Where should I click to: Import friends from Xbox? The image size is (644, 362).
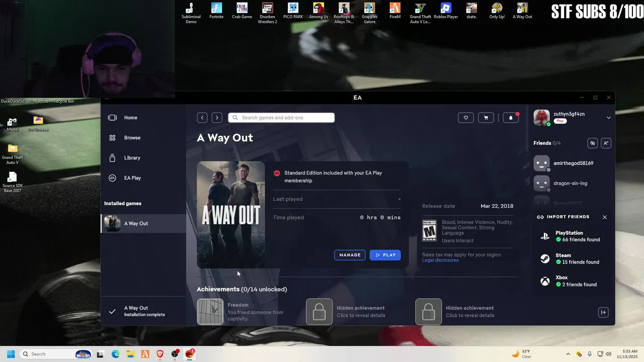click(573, 281)
